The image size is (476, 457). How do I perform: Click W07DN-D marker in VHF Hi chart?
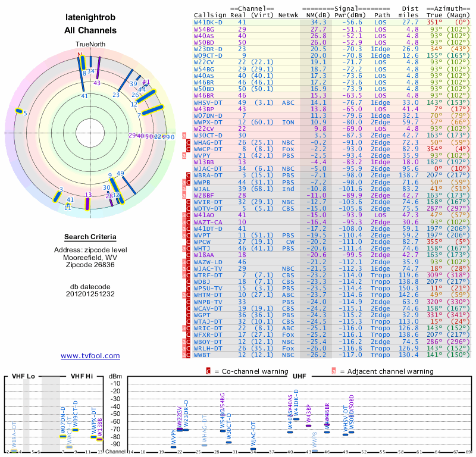[x=63, y=437]
